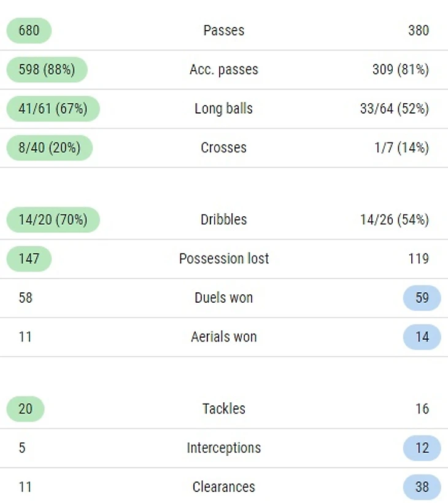Select the blue 38 clearances badge

coord(422,487)
